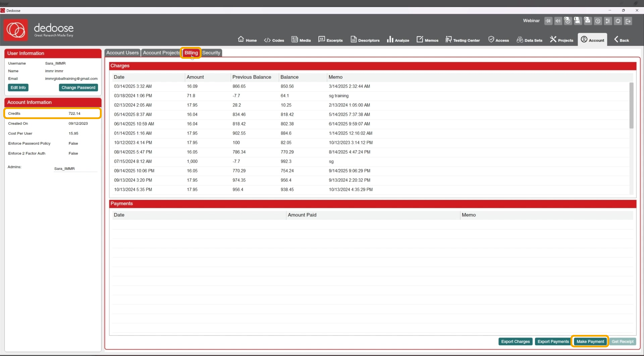Image resolution: width=644 pixels, height=356 pixels.
Task: Open the people icon with badge 1
Action: pyautogui.click(x=578, y=21)
